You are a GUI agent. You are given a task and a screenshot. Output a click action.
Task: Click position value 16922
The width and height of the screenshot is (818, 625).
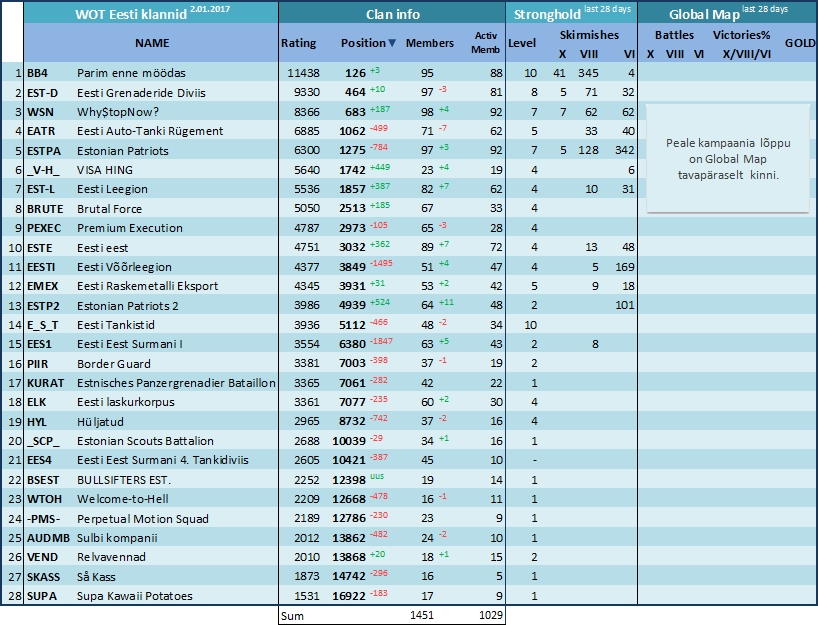[349, 596]
